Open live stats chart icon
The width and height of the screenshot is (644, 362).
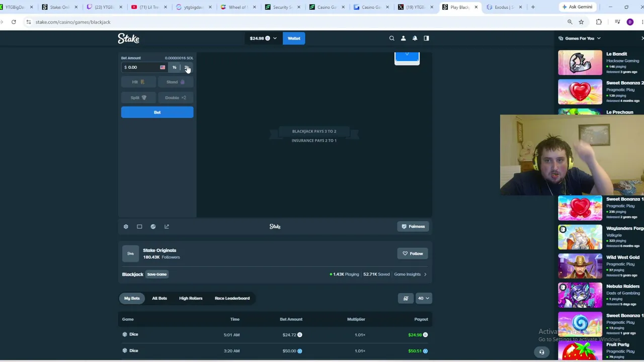tap(153, 227)
